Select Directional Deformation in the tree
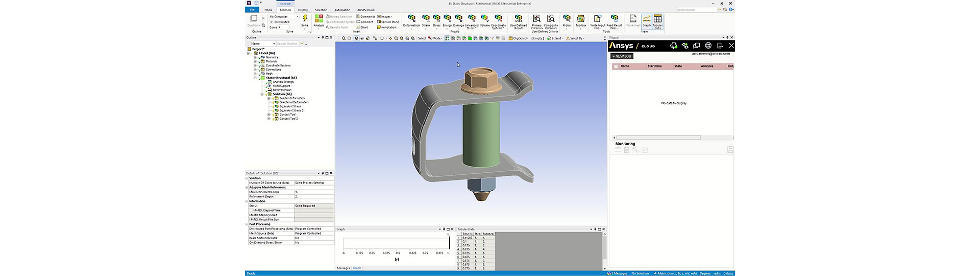 [293, 102]
